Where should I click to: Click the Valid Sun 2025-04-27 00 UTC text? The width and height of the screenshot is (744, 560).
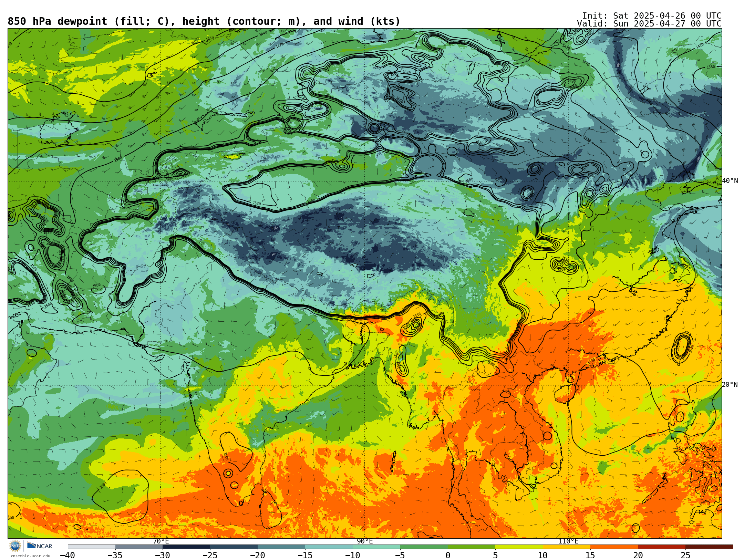[x=649, y=24]
